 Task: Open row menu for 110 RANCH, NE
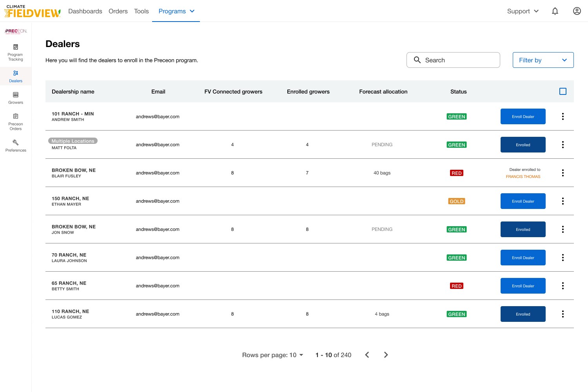point(563,314)
